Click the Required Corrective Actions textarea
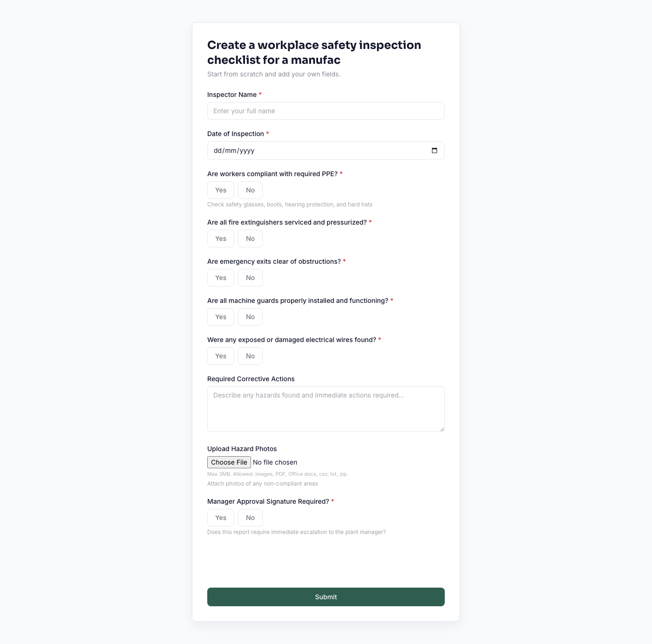The width and height of the screenshot is (652, 644). [x=326, y=409]
